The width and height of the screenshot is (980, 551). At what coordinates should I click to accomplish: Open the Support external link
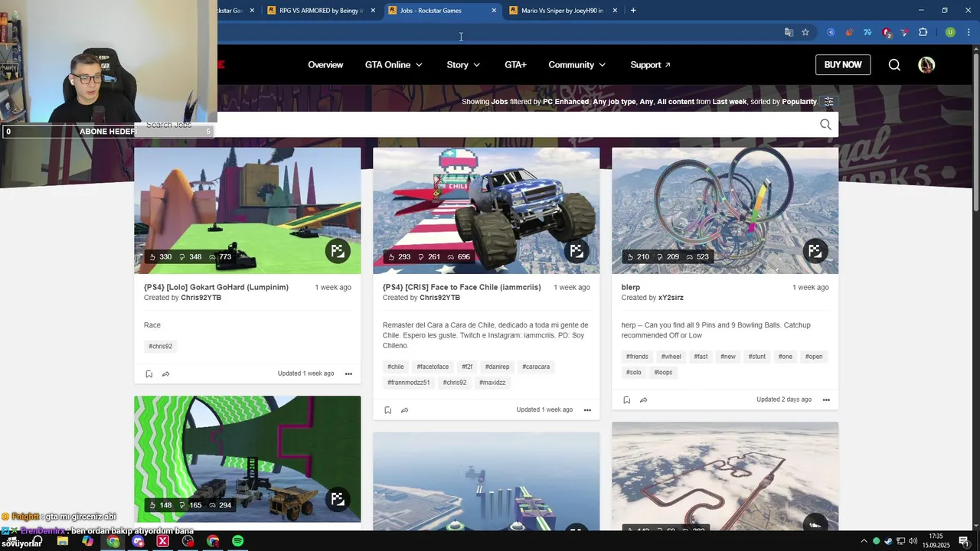tap(650, 65)
